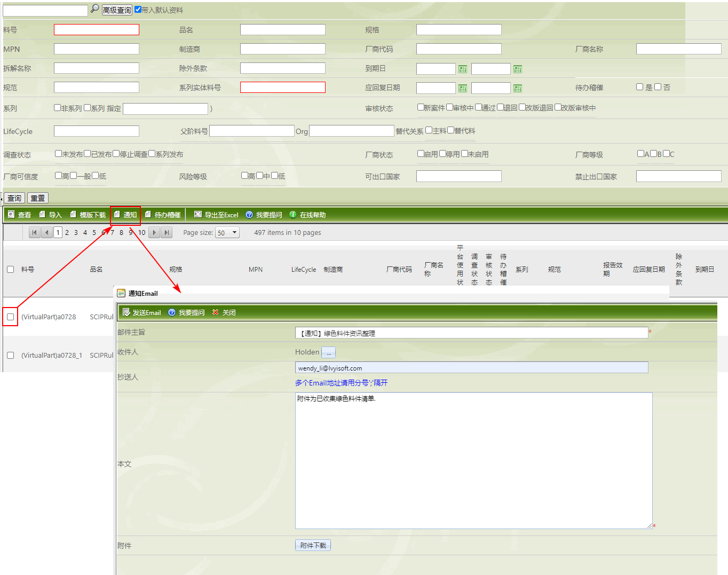This screenshot has width=728, height=575.
Task: Check the 新案件 review status
Action: point(421,107)
